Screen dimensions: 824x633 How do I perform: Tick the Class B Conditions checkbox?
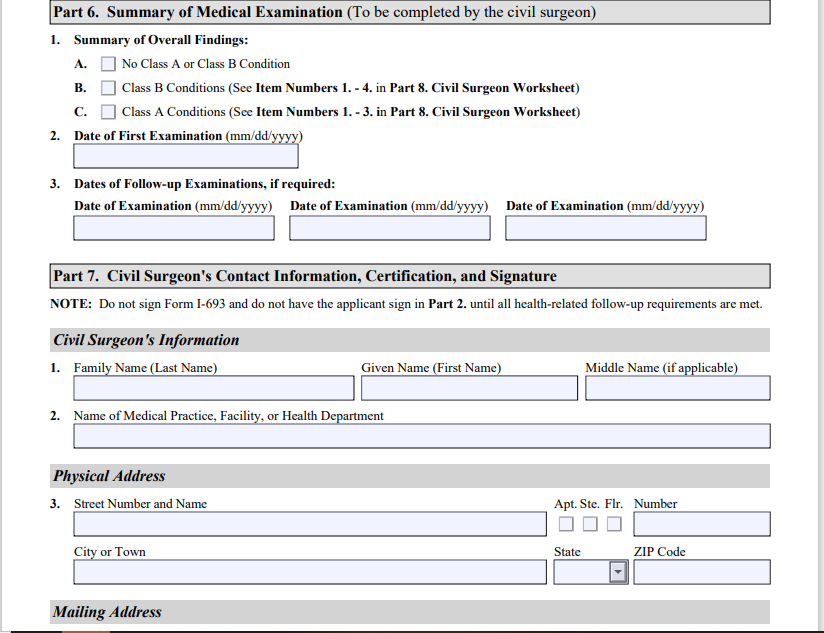(109, 88)
